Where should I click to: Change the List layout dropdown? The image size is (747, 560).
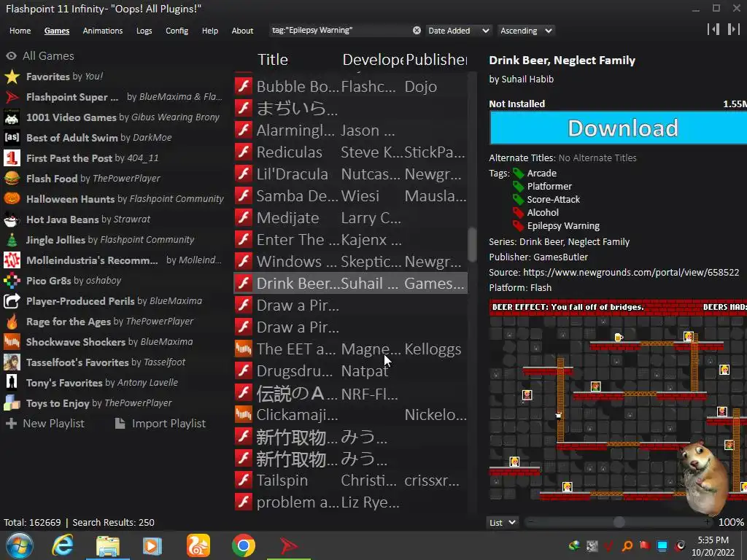(502, 522)
